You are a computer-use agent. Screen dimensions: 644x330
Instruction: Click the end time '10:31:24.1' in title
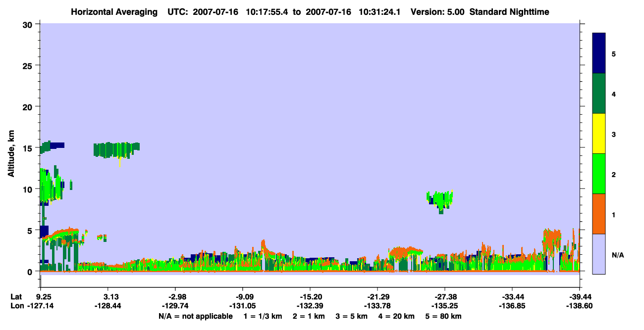(380, 12)
